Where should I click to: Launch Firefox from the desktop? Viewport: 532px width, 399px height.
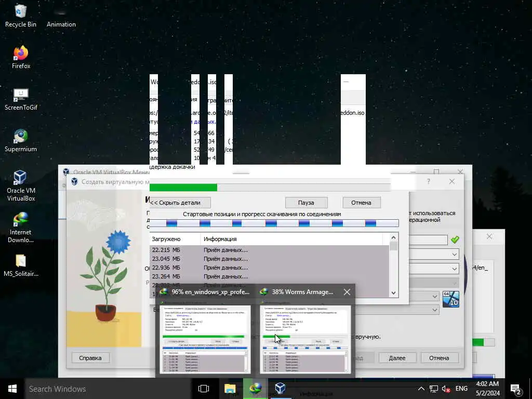point(21,58)
